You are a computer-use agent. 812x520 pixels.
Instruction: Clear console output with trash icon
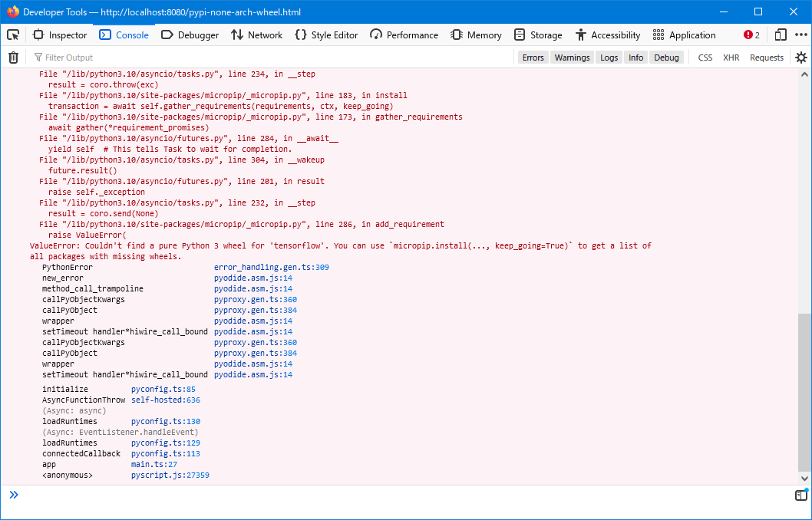point(14,58)
